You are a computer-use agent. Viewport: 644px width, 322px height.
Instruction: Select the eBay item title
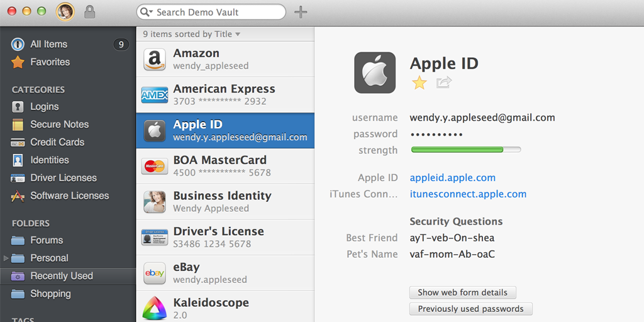click(186, 267)
